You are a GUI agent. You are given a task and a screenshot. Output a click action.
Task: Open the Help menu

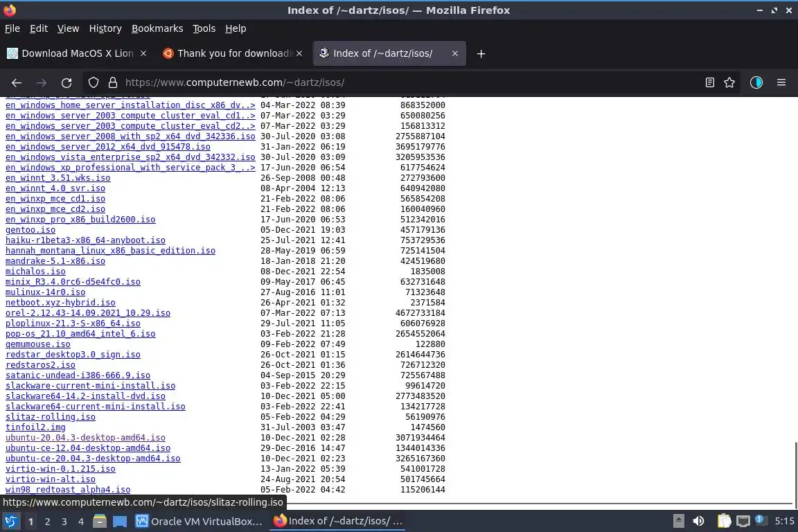(x=236, y=28)
